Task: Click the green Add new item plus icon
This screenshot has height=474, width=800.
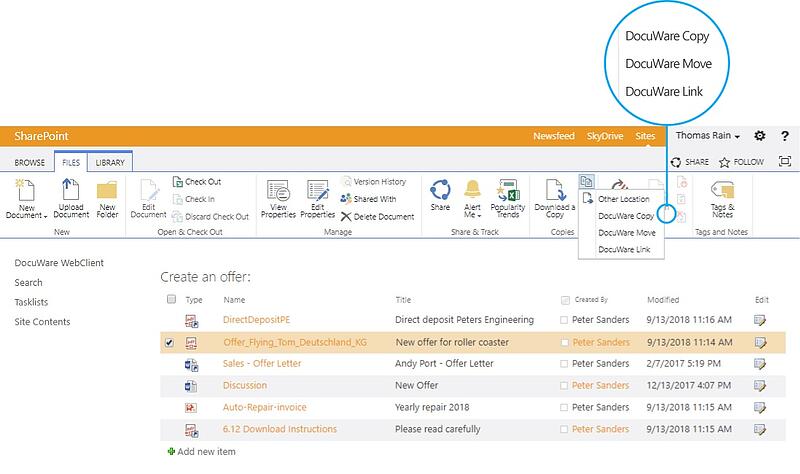Action: [x=171, y=451]
